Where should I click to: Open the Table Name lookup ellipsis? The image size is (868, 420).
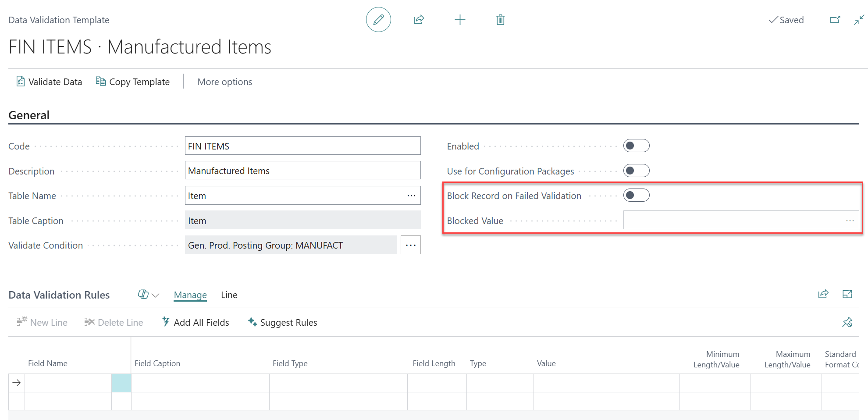(x=411, y=195)
